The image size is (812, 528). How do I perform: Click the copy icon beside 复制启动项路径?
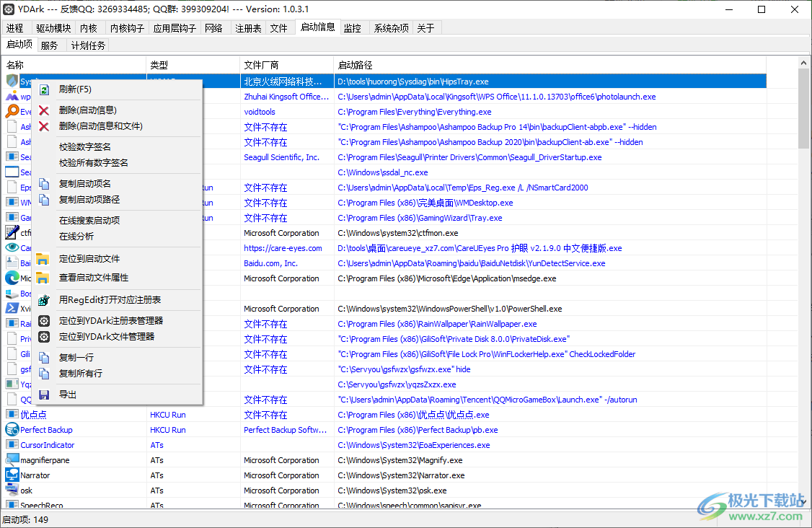point(44,200)
